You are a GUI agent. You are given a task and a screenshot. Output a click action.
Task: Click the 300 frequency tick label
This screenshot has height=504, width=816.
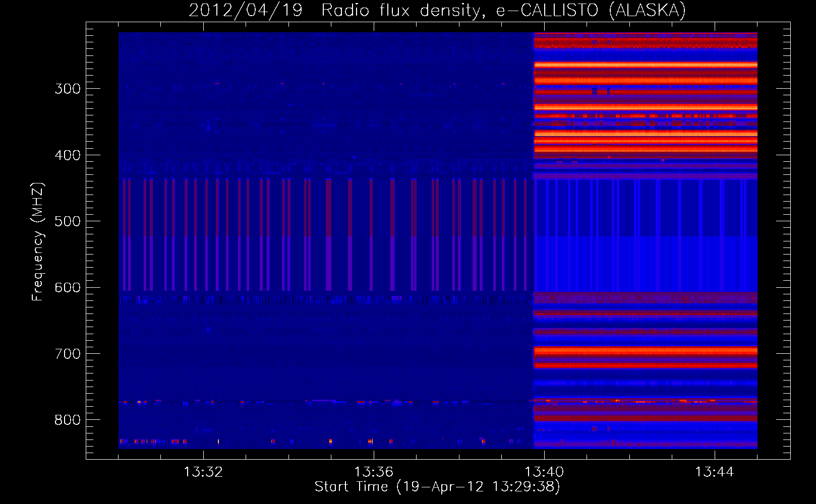68,89
